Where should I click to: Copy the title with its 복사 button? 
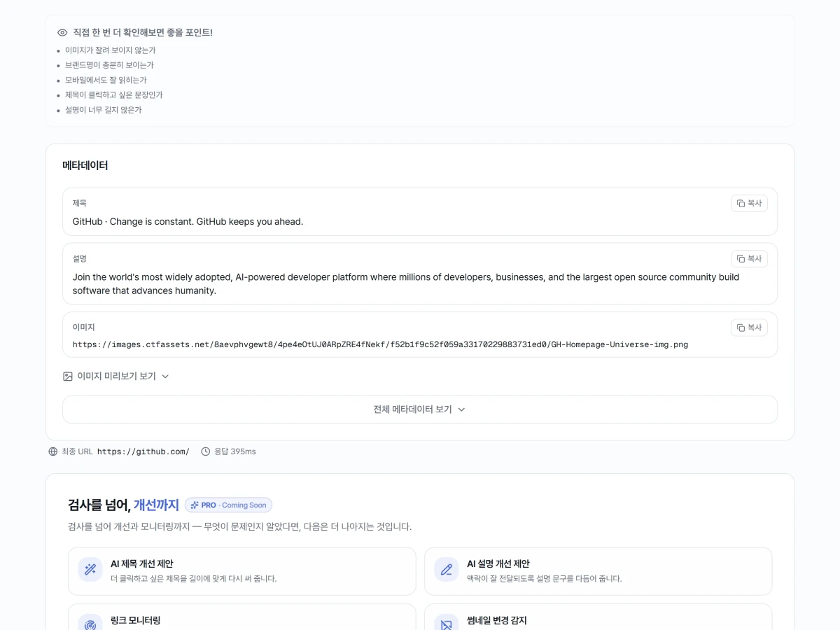tap(749, 203)
